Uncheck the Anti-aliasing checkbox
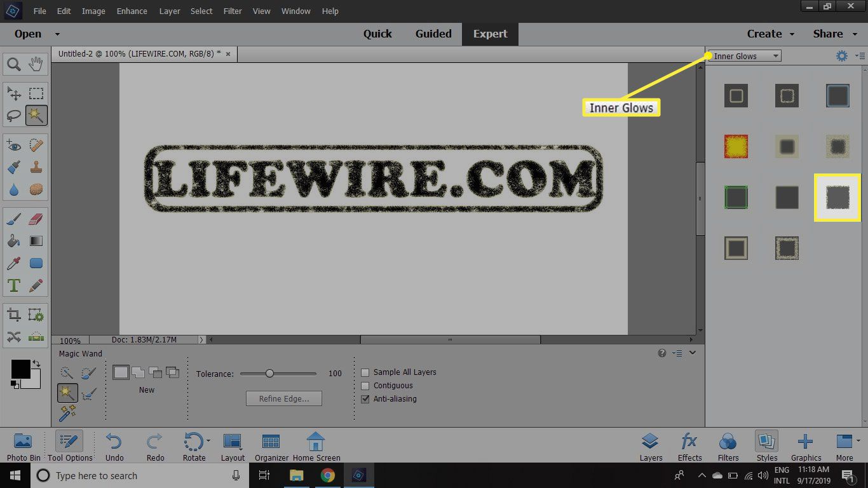Viewport: 868px width, 488px height. coord(365,399)
